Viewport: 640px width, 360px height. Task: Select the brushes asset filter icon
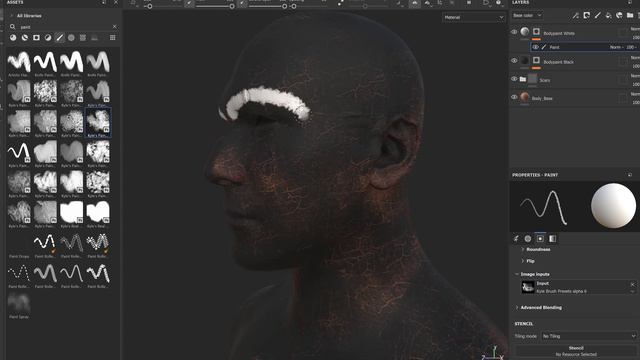click(x=60, y=38)
